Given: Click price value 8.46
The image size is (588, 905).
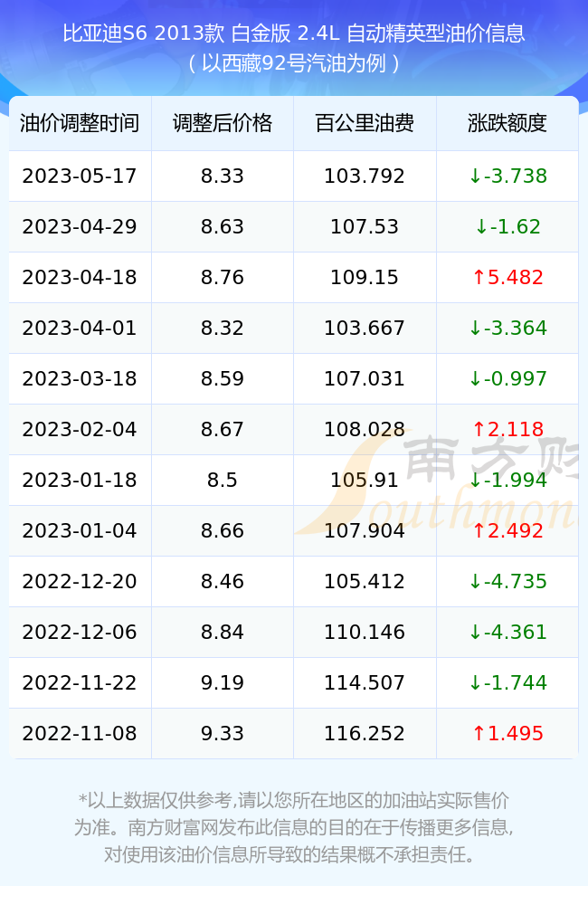Looking at the screenshot, I should 223,582.
